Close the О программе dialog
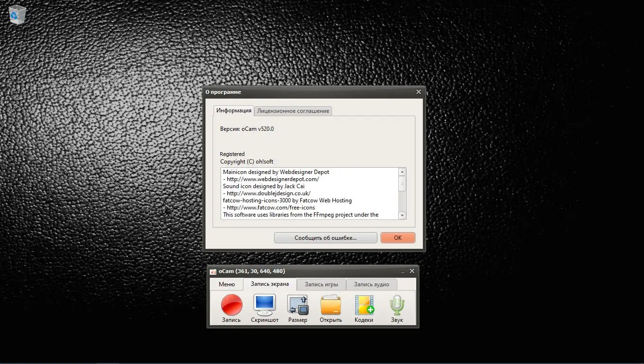 [x=419, y=92]
